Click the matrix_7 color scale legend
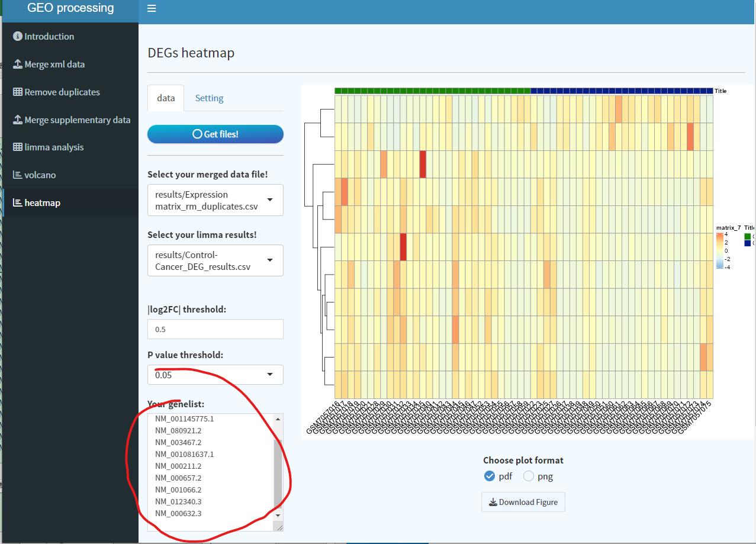Screen dimensions: 756x544 point(719,251)
